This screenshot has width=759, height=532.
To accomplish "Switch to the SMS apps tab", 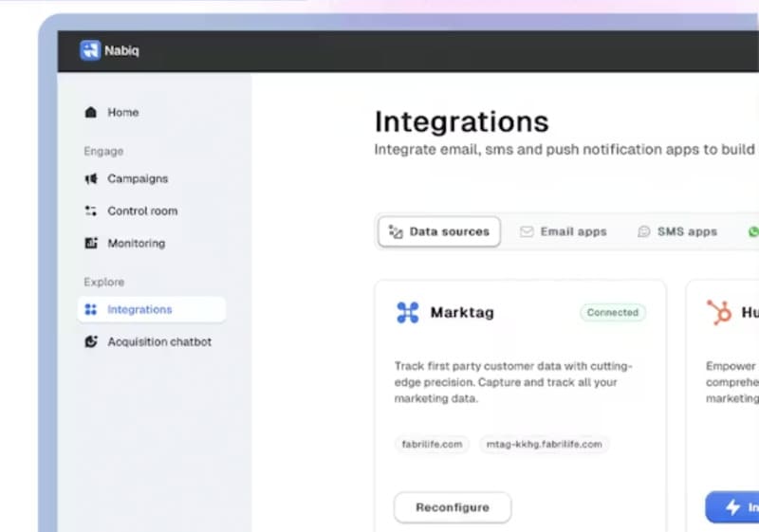I will [x=677, y=231].
